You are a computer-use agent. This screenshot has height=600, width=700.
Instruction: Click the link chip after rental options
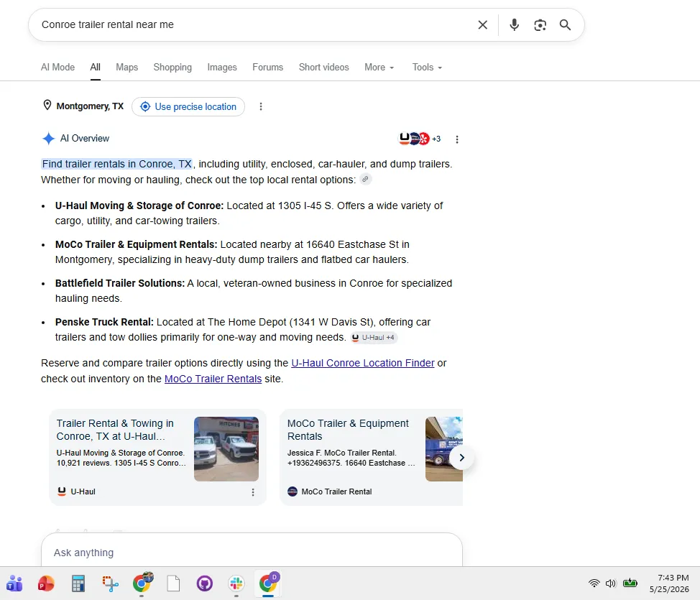click(x=365, y=180)
